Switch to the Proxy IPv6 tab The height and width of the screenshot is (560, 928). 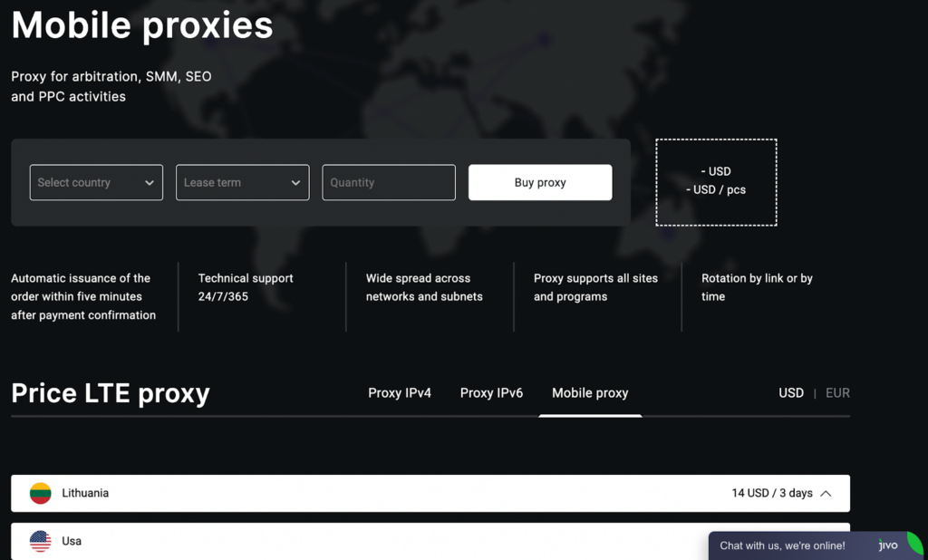[491, 393]
